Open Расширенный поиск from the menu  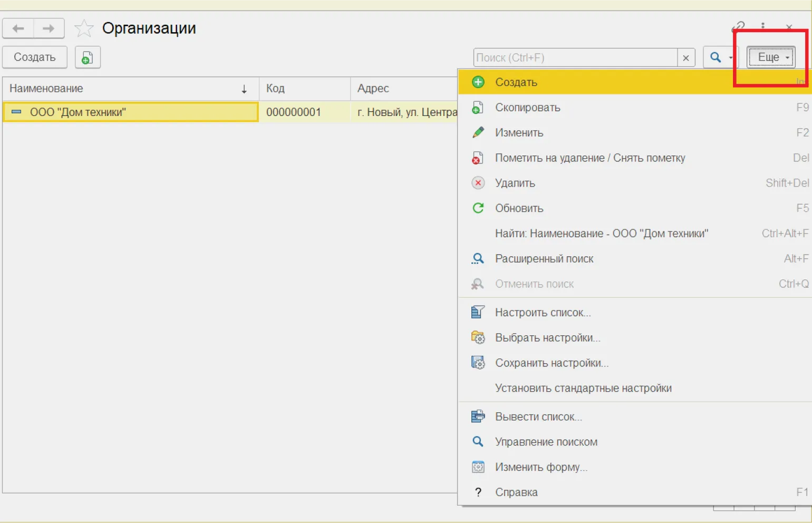pyautogui.click(x=544, y=259)
